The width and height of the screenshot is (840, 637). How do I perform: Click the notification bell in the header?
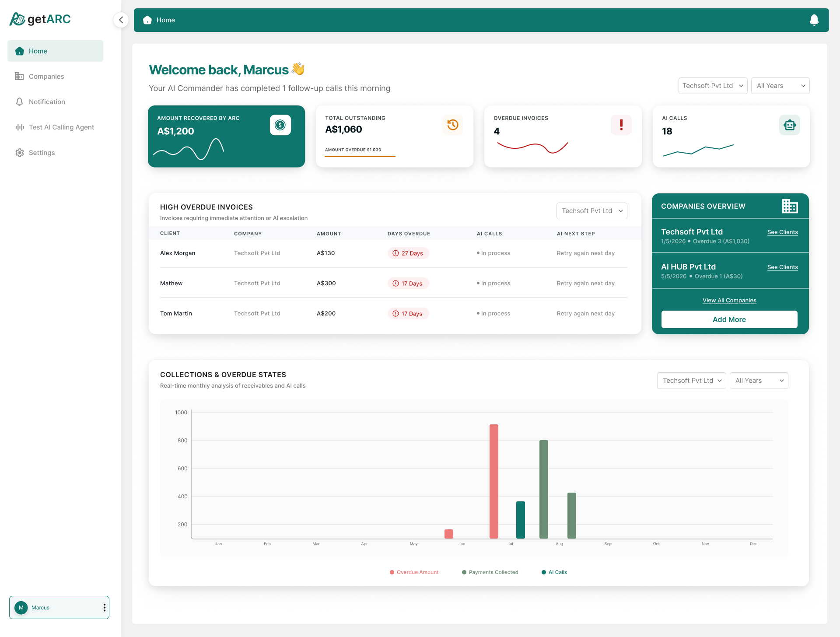[x=814, y=20]
